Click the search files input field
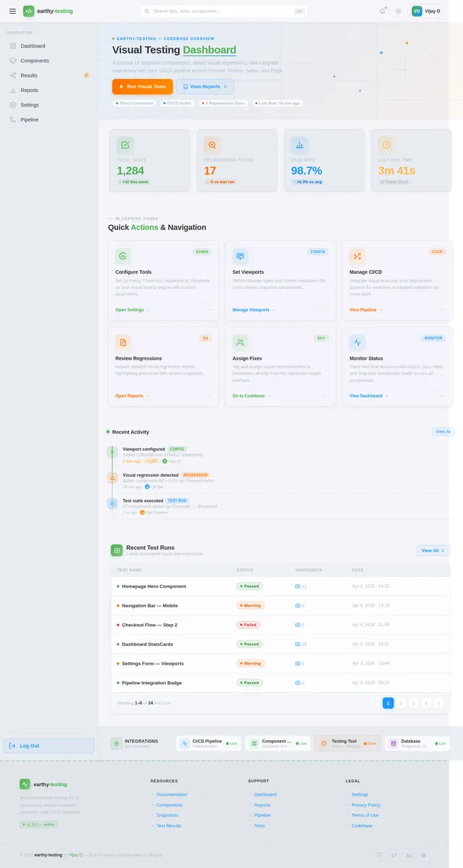This screenshot has width=463, height=868. [x=224, y=11]
